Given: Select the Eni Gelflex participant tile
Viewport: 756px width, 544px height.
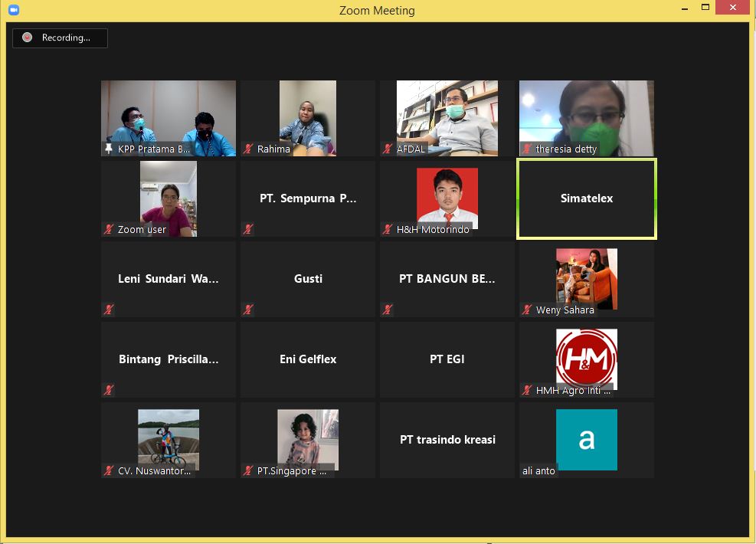Looking at the screenshot, I should tap(308, 359).
